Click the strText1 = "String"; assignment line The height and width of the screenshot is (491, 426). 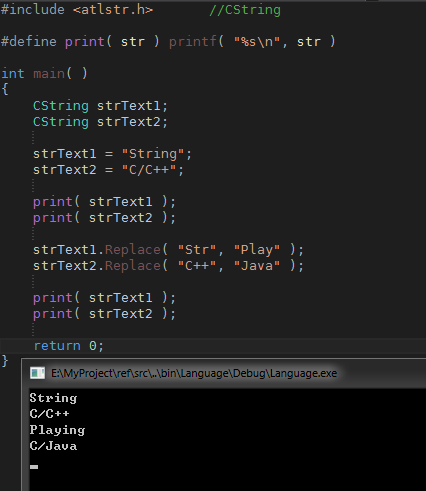pos(112,154)
